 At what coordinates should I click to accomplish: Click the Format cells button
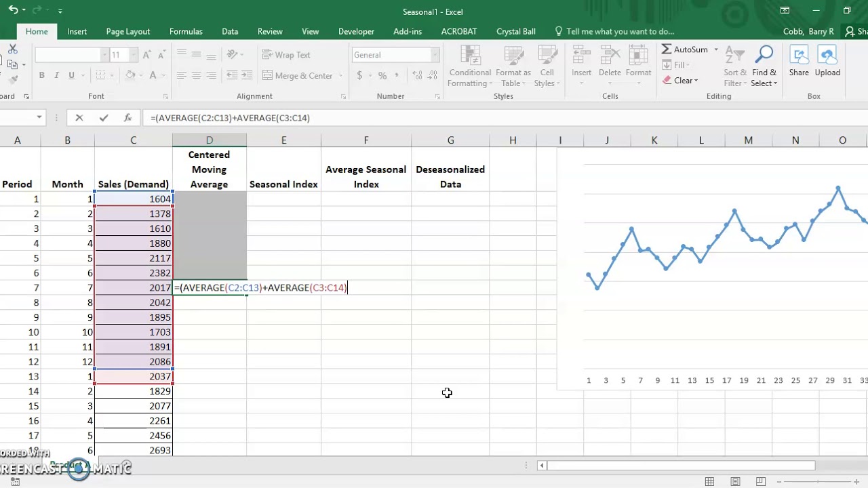pos(638,66)
